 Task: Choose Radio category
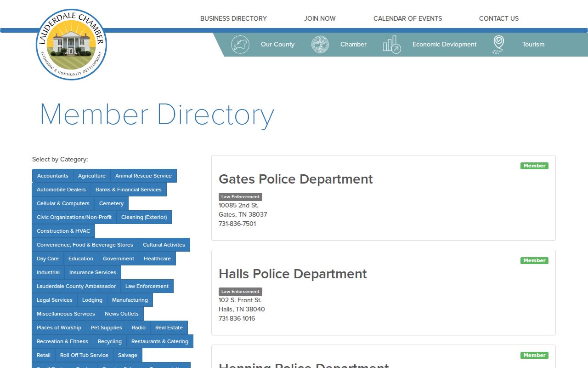pyautogui.click(x=139, y=328)
